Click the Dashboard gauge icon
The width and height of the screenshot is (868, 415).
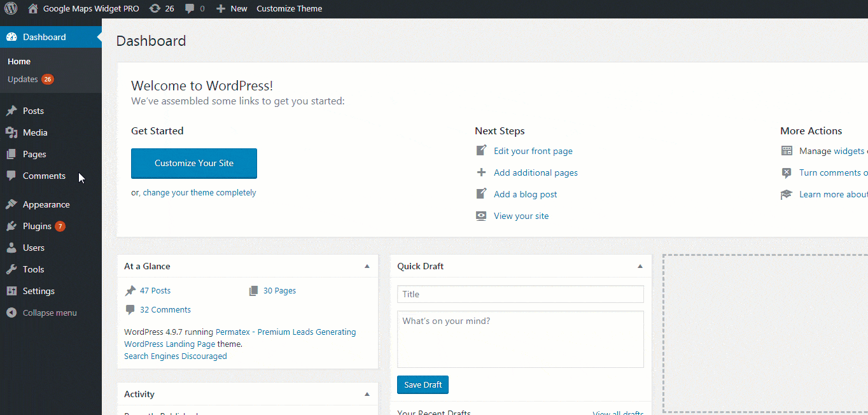(11, 37)
